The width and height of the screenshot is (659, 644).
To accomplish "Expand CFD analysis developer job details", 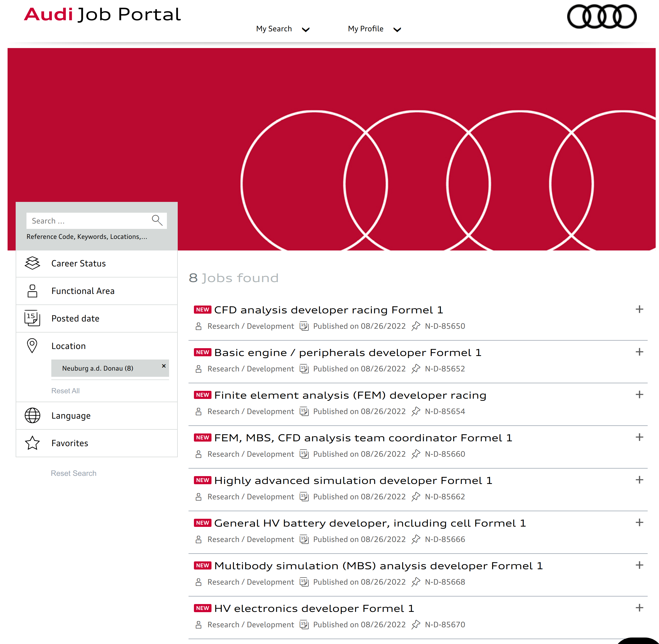I will pyautogui.click(x=639, y=309).
